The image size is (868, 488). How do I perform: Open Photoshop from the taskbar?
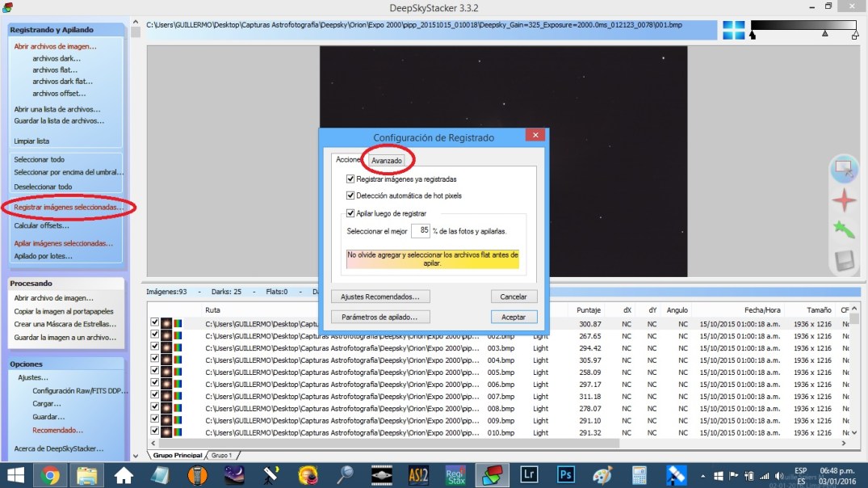pos(566,474)
